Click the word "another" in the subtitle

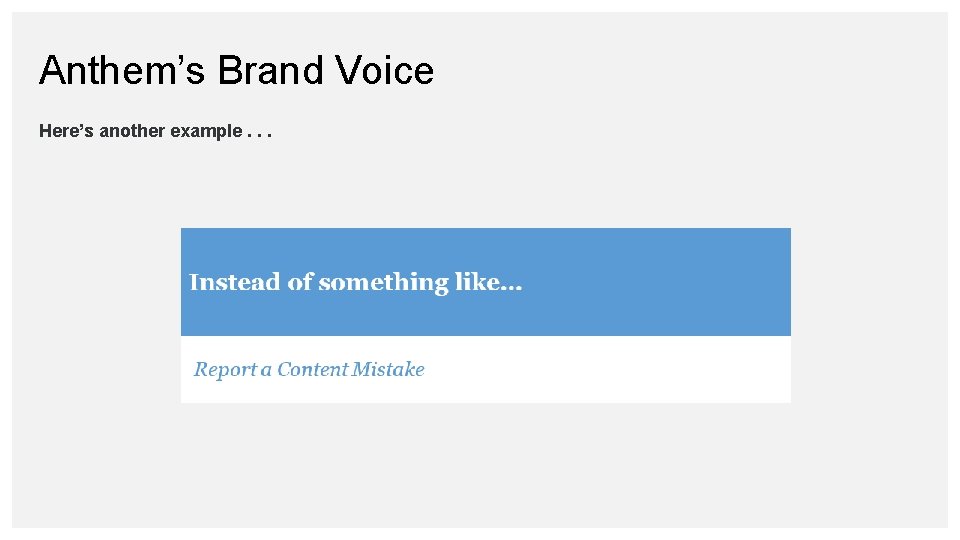coord(131,131)
